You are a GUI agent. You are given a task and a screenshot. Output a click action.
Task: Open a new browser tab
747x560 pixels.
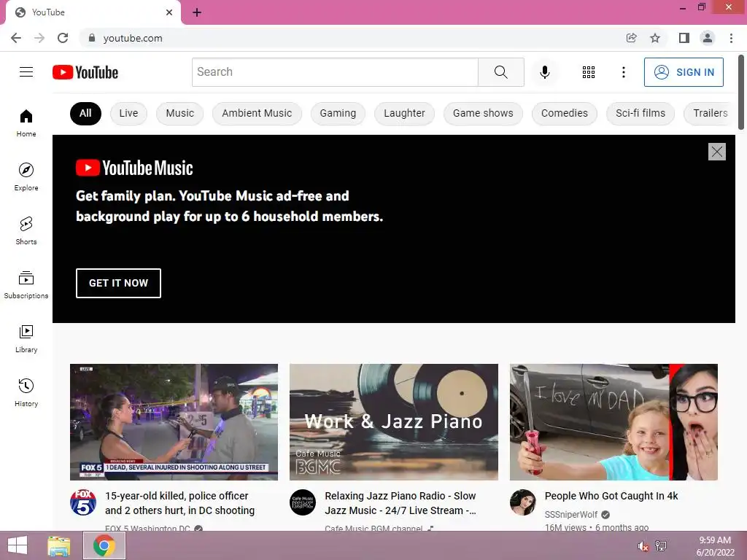(x=197, y=12)
